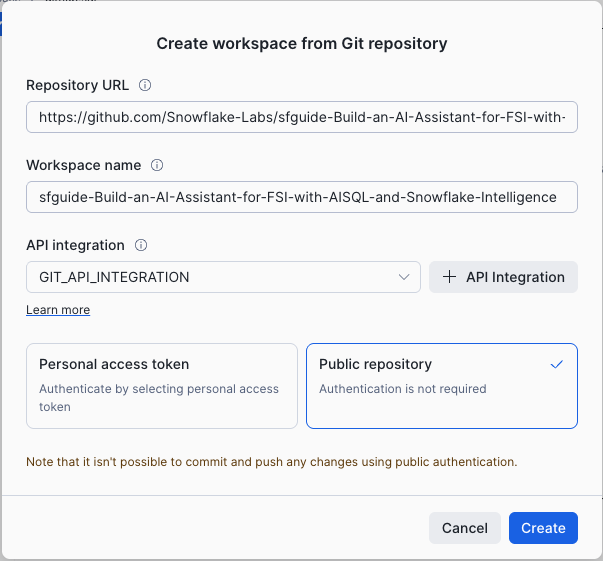Open the GIT_API_INTEGRATION dropdown

(223, 277)
